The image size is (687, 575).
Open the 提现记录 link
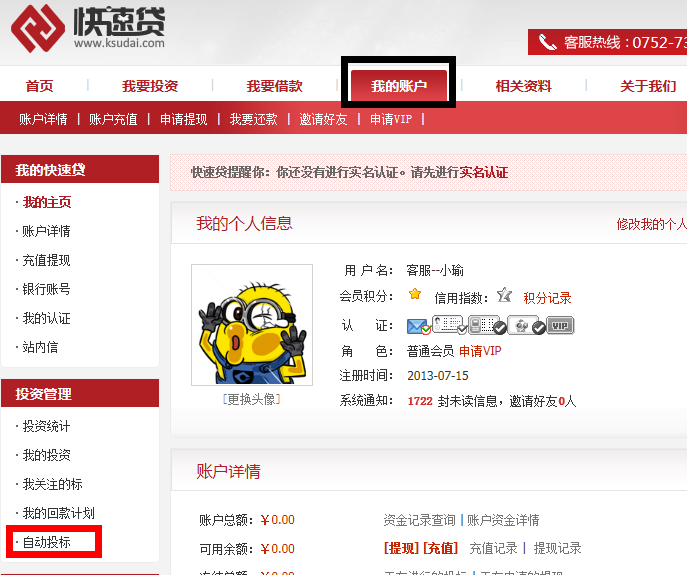tap(557, 548)
